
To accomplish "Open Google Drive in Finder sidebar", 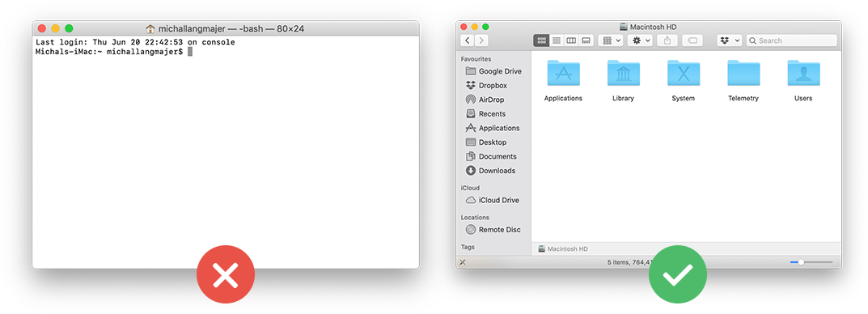I will [493, 71].
